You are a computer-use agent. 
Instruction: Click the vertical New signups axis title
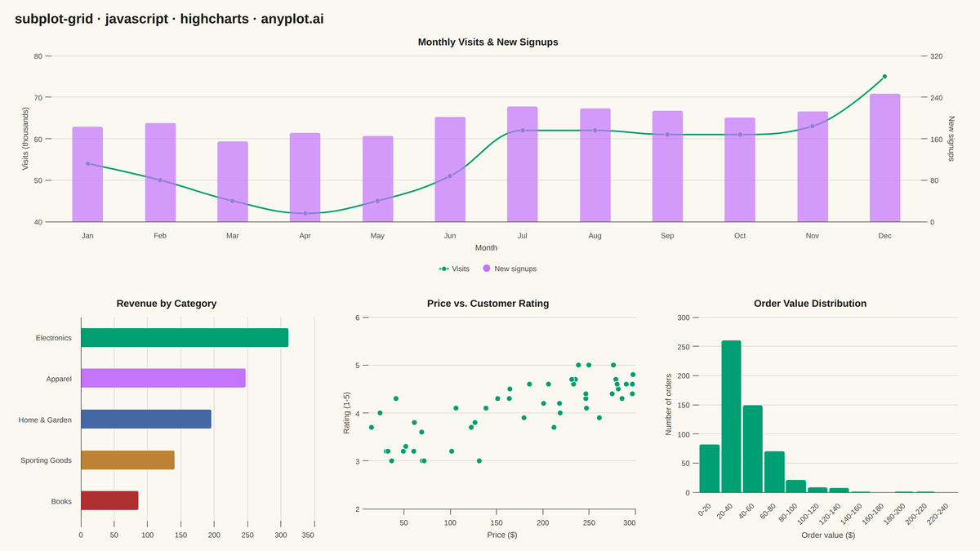[x=951, y=139]
